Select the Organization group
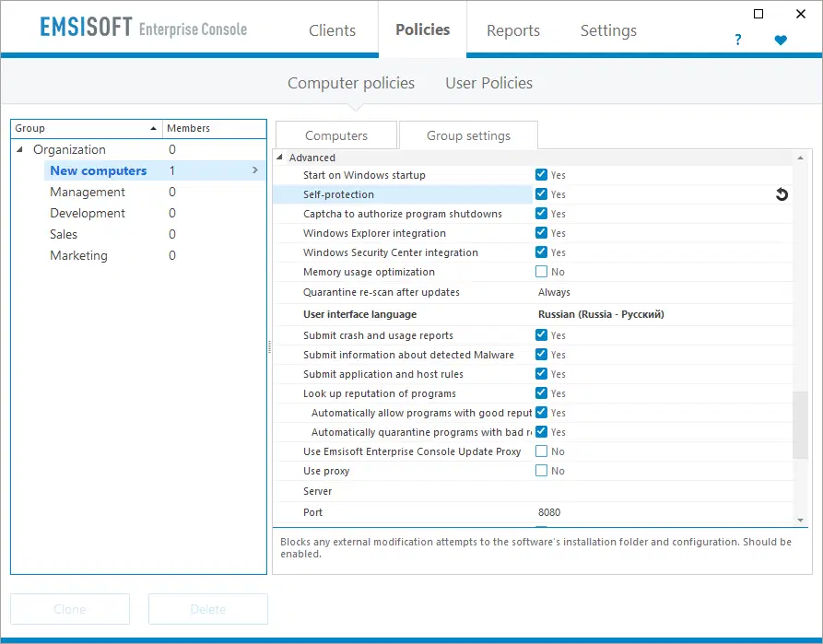Viewport: 823px width, 644px height. (x=69, y=149)
